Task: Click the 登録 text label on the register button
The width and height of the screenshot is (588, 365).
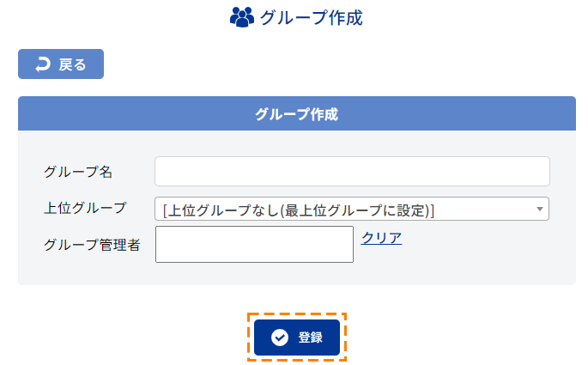Action: (x=310, y=338)
